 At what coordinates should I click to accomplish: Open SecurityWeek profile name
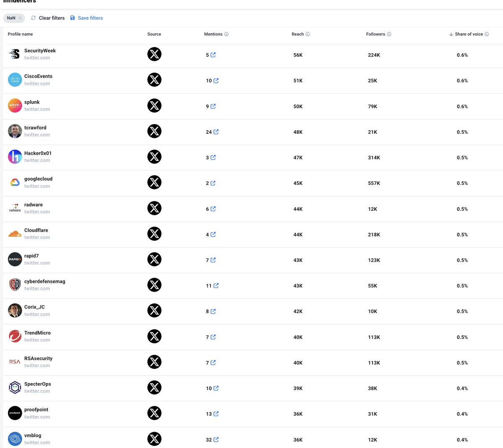[40, 51]
